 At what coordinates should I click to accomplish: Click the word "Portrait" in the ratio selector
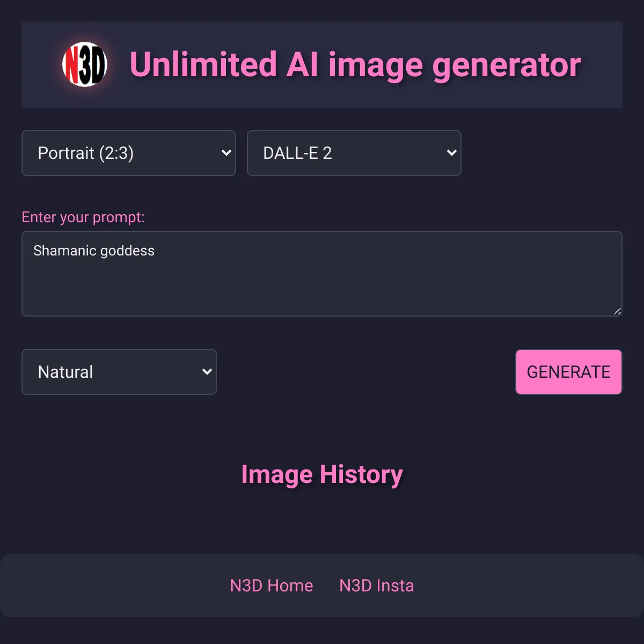(x=66, y=153)
